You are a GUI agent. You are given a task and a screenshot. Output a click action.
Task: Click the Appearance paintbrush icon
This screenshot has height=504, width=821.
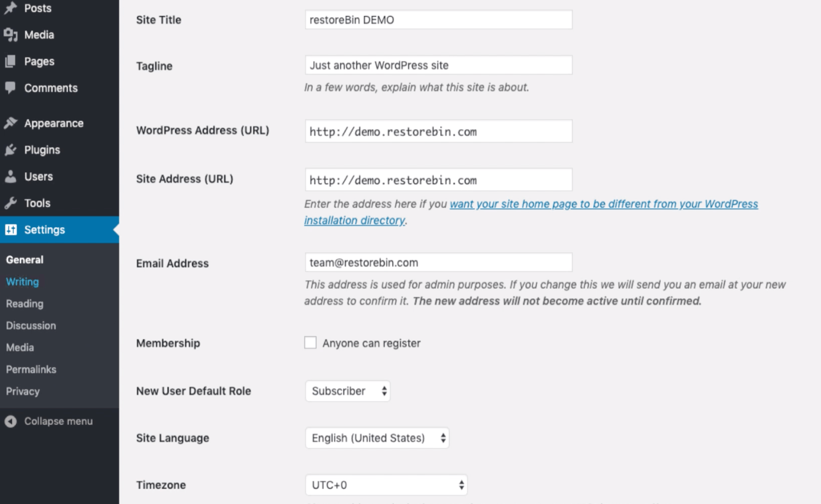click(x=10, y=123)
